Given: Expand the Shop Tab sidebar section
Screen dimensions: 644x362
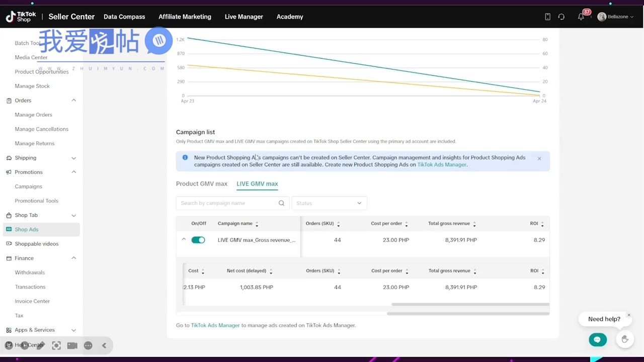Looking at the screenshot, I should 74,215.
